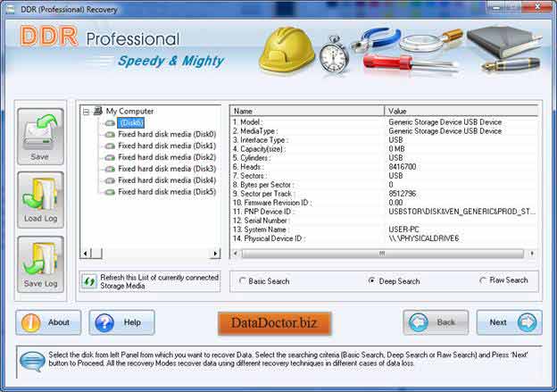This screenshot has height=392, width=557.
Task: Click the '1. Model' row
Action: coord(384,122)
